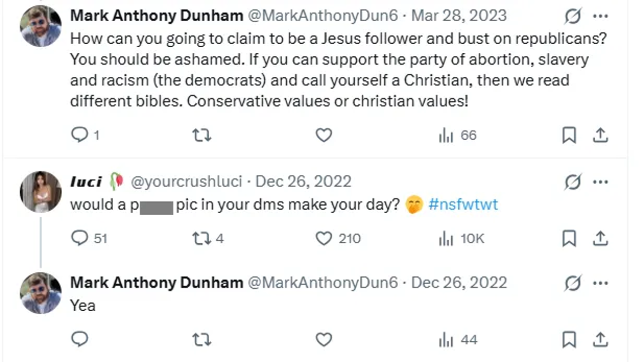Repost the Mar 28, 2023 tweet
This screenshot has height=362, width=644.
pyautogui.click(x=202, y=135)
